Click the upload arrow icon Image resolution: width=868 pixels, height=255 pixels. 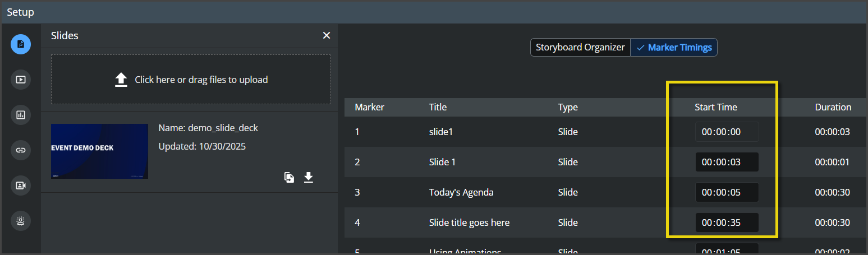(121, 80)
